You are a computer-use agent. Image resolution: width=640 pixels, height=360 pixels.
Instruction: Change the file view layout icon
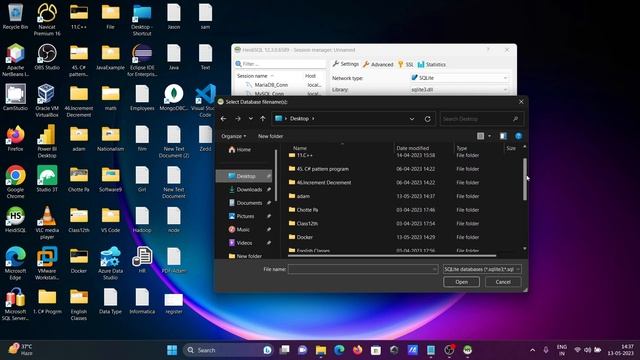pyautogui.click(x=480, y=136)
